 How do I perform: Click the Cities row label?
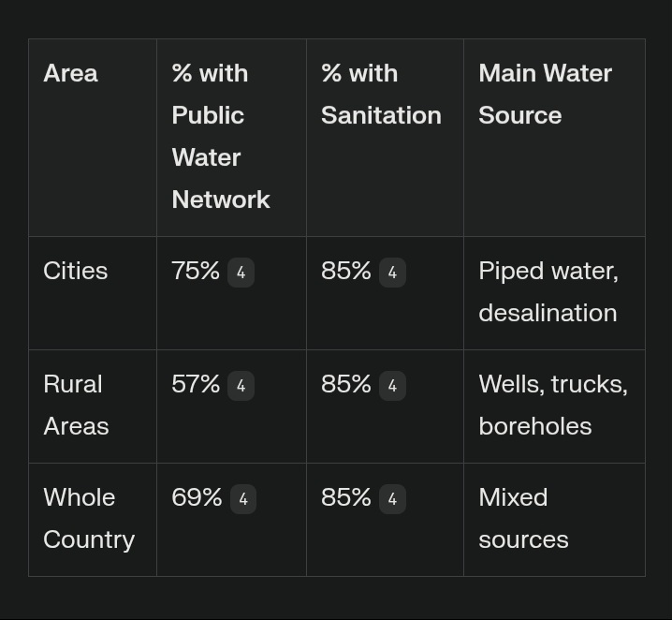click(75, 271)
